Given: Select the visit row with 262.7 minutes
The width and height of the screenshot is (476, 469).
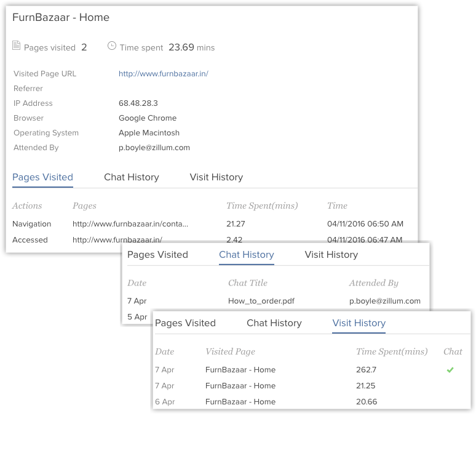Looking at the screenshot, I should click(x=311, y=370).
